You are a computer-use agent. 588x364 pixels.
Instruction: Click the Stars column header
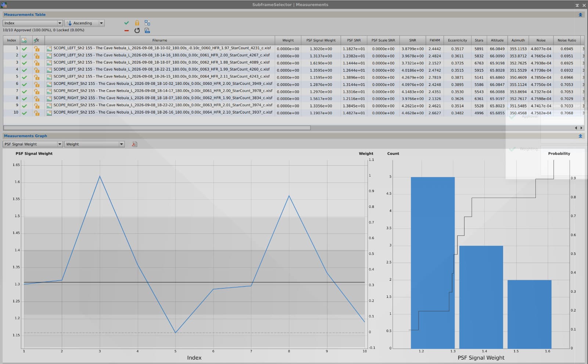[x=479, y=40]
